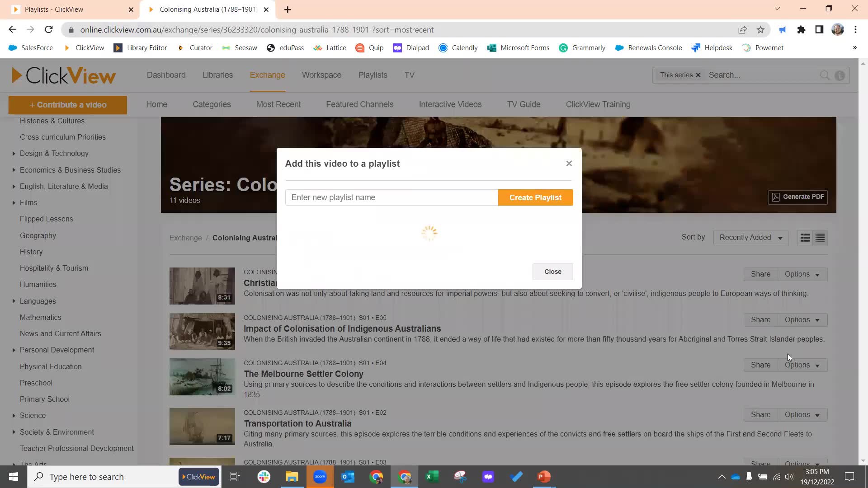This screenshot has width=868, height=488.
Task: Click the Create Playlist button
Action: (535, 197)
